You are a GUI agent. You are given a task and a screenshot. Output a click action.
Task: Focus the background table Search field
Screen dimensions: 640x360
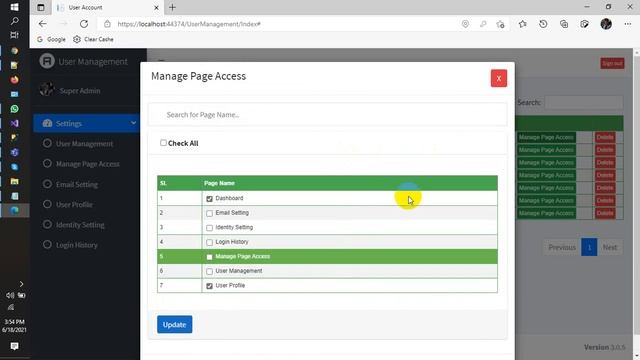[584, 102]
